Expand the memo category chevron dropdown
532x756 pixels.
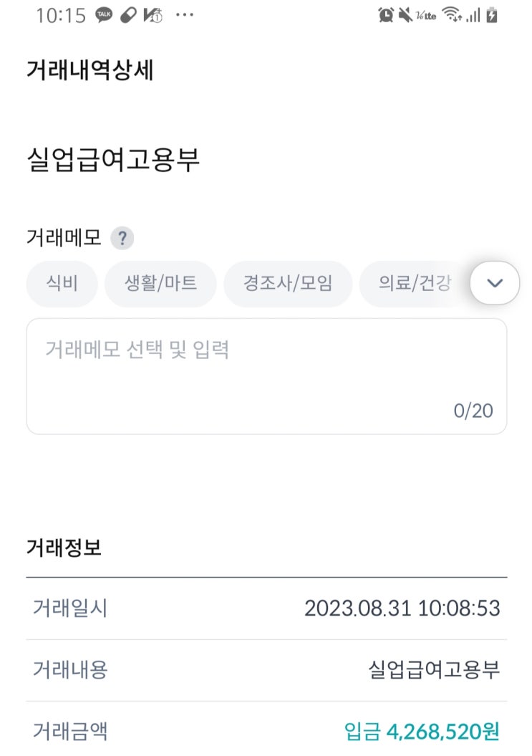click(x=495, y=283)
